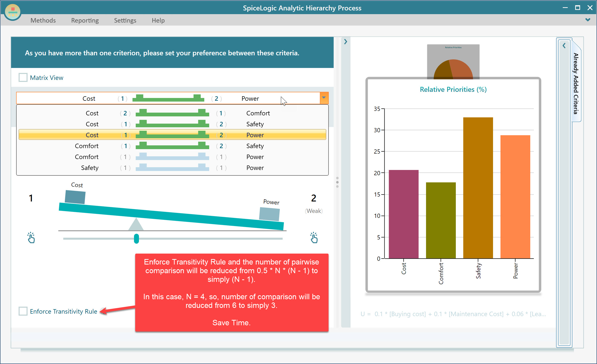The width and height of the screenshot is (597, 364).
Task: Select the Comfort vs Power comparison row
Action: point(172,157)
